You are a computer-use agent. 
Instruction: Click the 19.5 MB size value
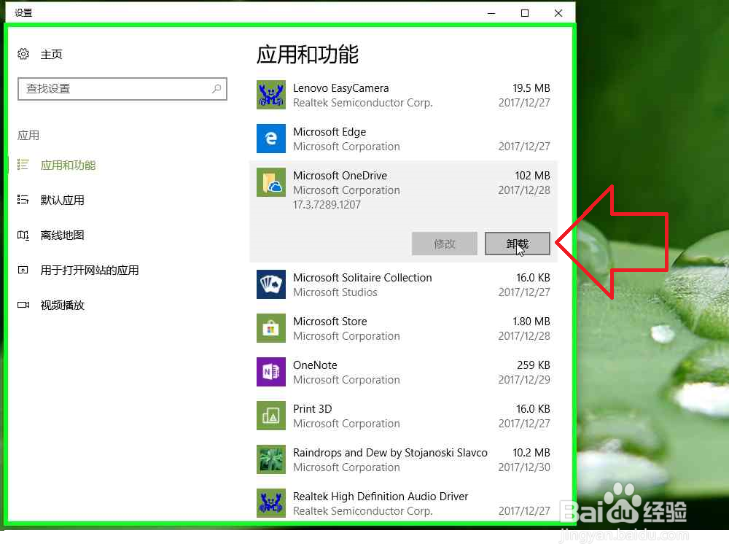[531, 88]
